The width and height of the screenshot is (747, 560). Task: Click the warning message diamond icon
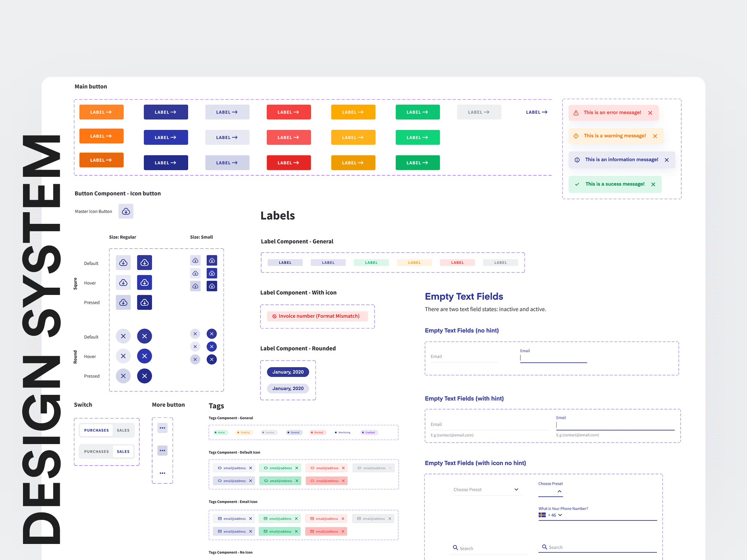click(x=576, y=136)
